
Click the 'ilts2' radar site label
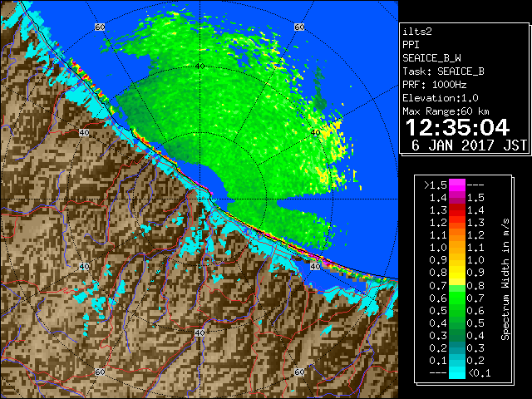tap(417, 32)
